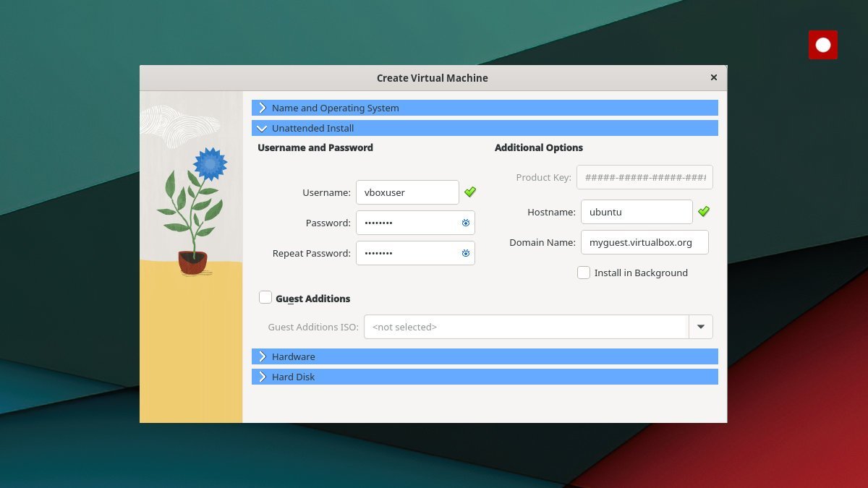Toggle visibility of the Repeat Password field
868x488 pixels.
click(x=465, y=253)
